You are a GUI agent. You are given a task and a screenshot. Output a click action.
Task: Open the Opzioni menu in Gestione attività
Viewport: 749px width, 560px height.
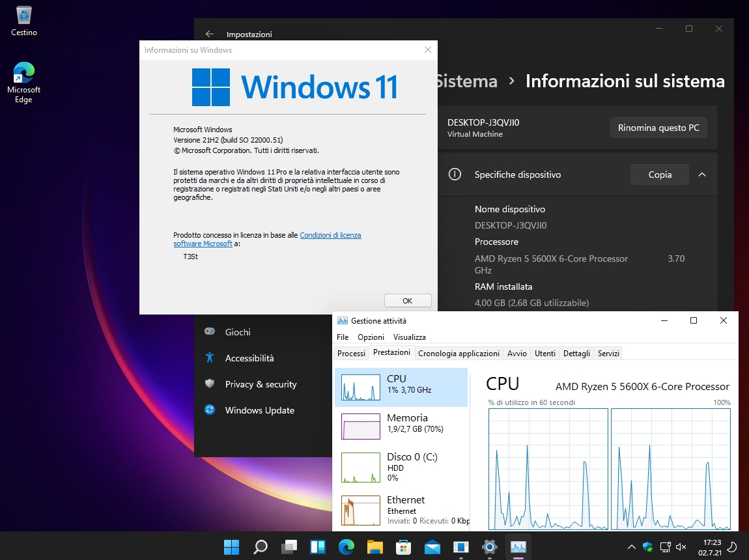click(371, 337)
